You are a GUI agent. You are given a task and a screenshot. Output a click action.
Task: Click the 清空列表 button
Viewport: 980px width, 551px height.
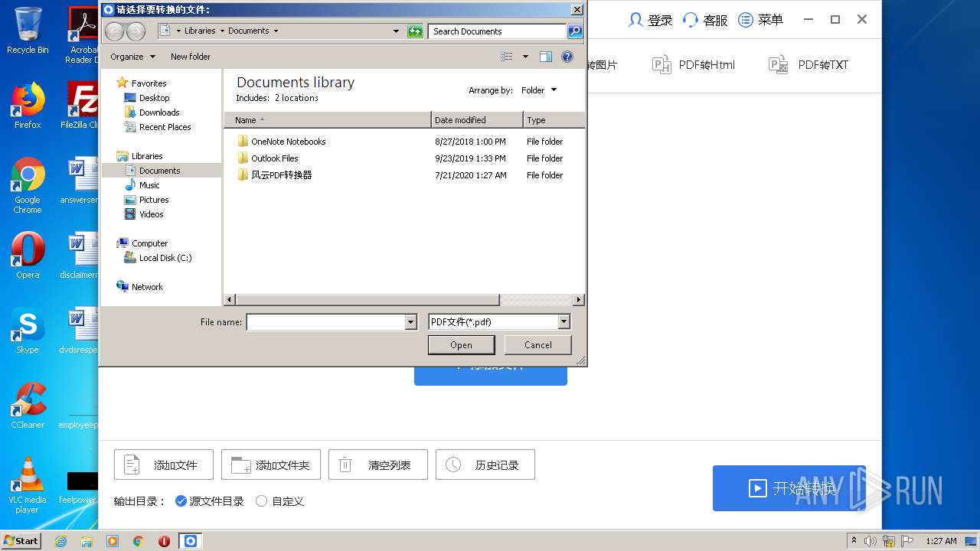tap(378, 465)
